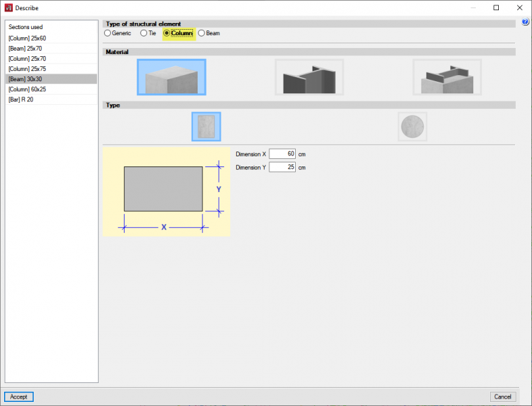The width and height of the screenshot is (532, 406).
Task: Click the Describe window app icon
Action: point(8,7)
